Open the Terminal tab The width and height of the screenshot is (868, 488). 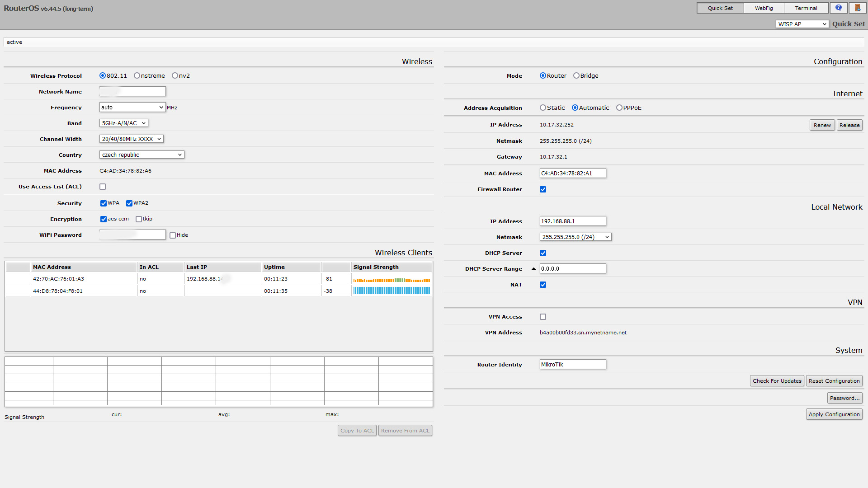click(806, 8)
